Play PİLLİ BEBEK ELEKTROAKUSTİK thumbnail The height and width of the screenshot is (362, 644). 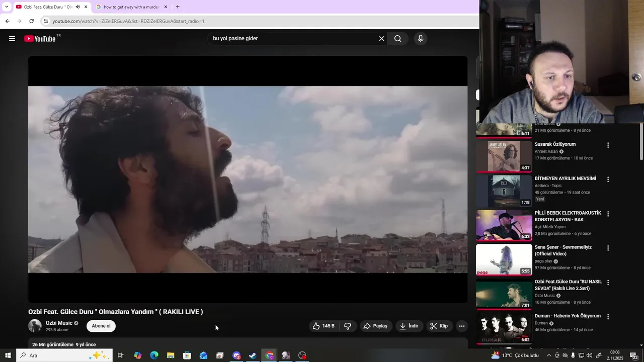tap(504, 225)
